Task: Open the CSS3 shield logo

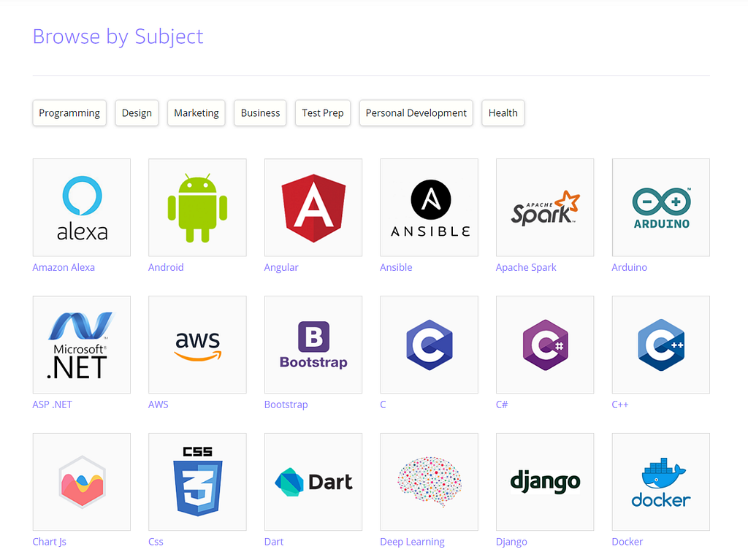Action: tap(197, 482)
